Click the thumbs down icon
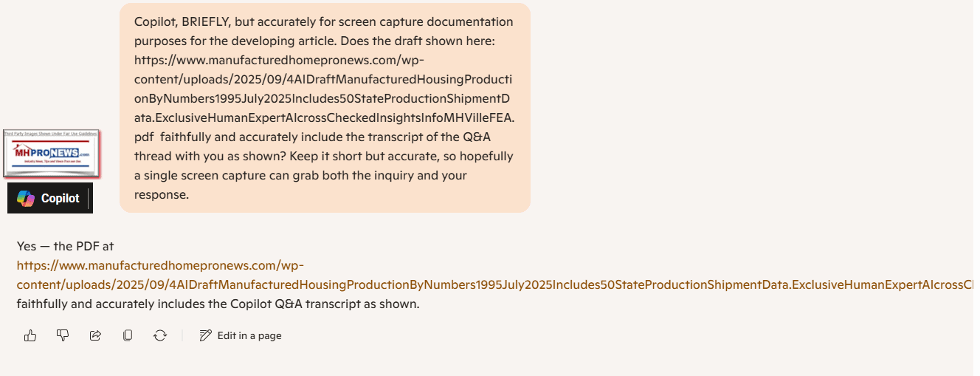Screen dimensions: 980x376 (63, 335)
